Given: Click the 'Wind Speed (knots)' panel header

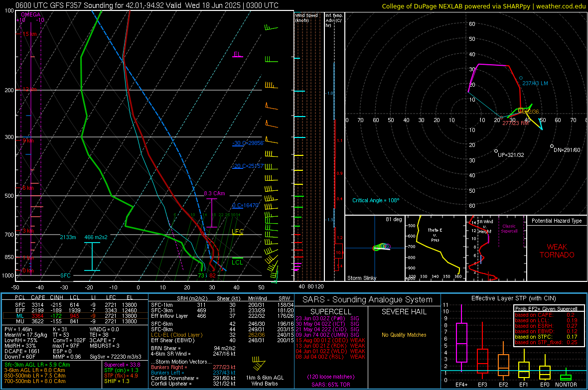Looking at the screenshot, I should pyautogui.click(x=306, y=17).
